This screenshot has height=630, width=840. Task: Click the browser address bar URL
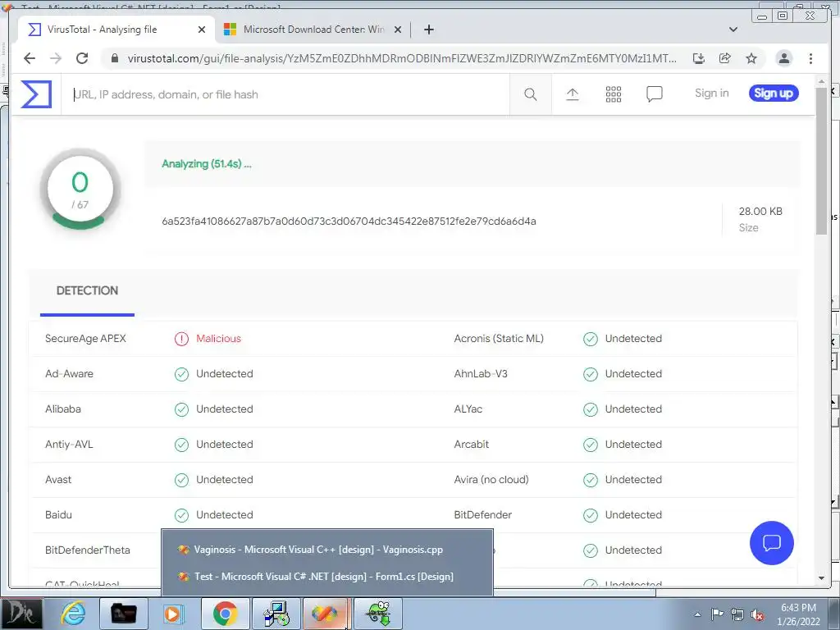pos(402,58)
